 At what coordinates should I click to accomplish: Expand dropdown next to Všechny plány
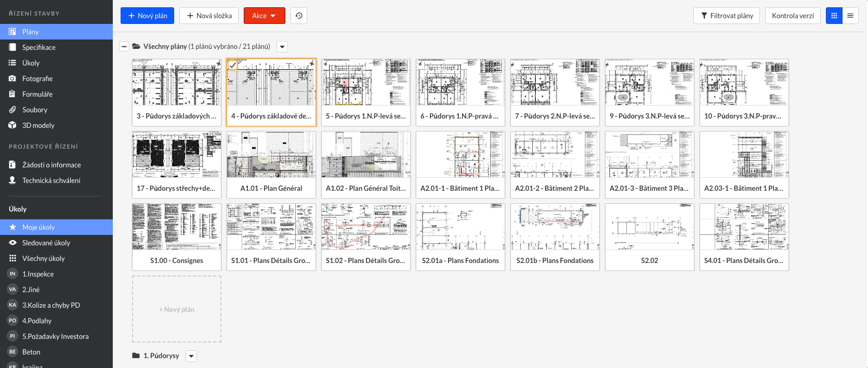tap(282, 47)
